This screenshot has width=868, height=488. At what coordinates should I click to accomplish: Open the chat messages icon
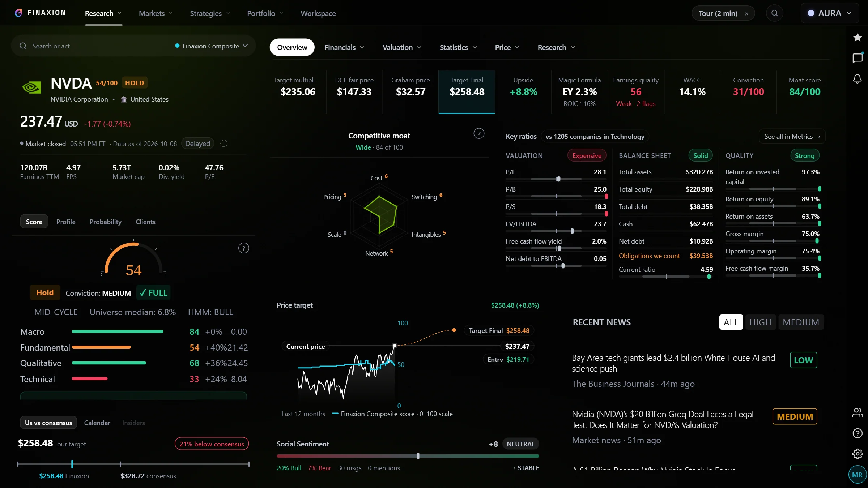tap(857, 58)
